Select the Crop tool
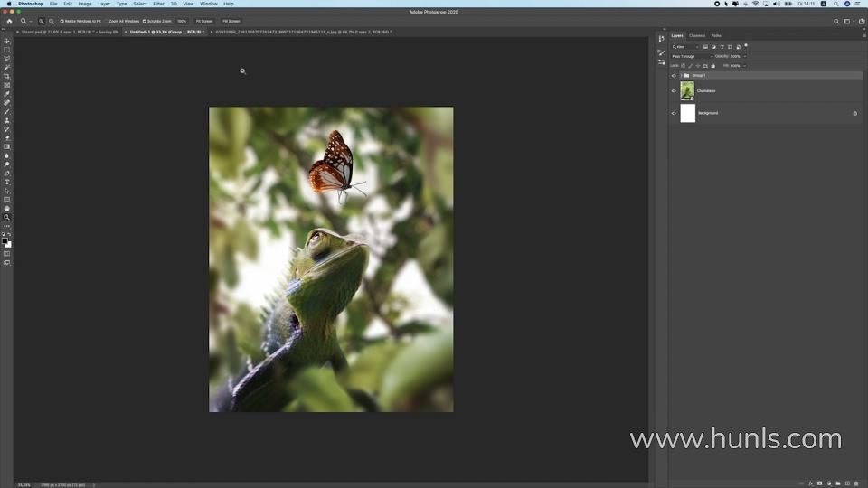Image resolution: width=868 pixels, height=488 pixels. click(x=6, y=76)
